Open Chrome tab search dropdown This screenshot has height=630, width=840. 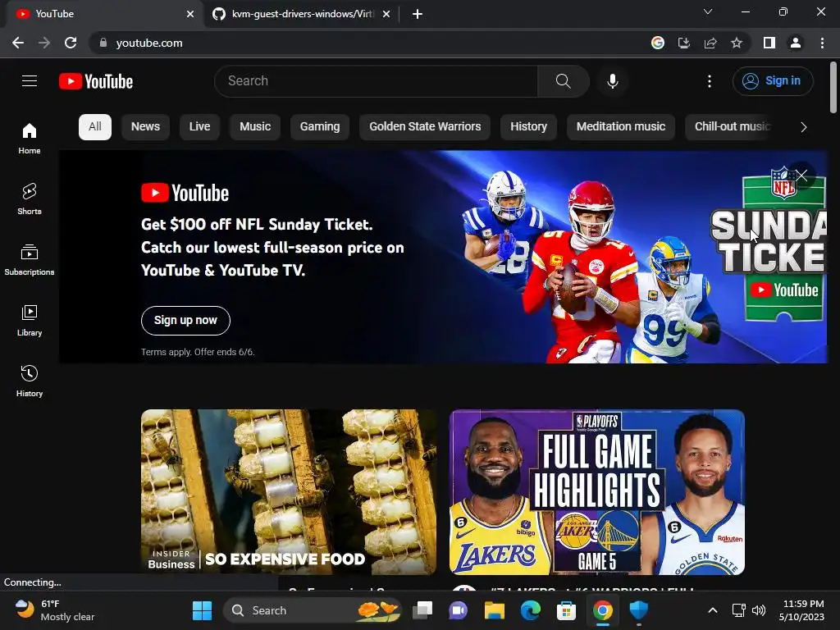(708, 11)
